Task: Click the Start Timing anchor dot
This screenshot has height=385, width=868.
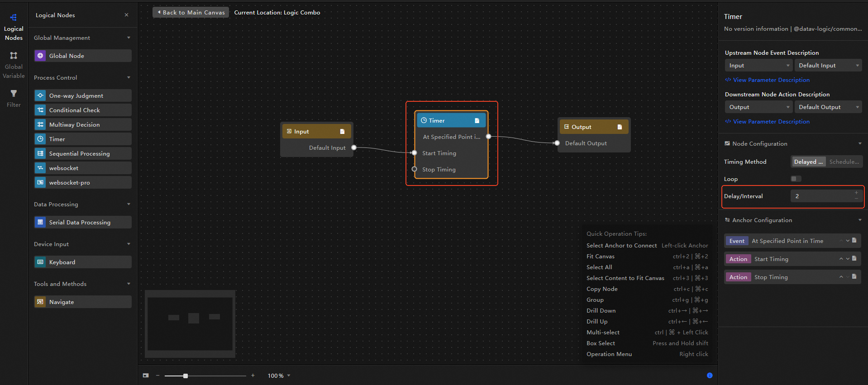Action: click(414, 153)
